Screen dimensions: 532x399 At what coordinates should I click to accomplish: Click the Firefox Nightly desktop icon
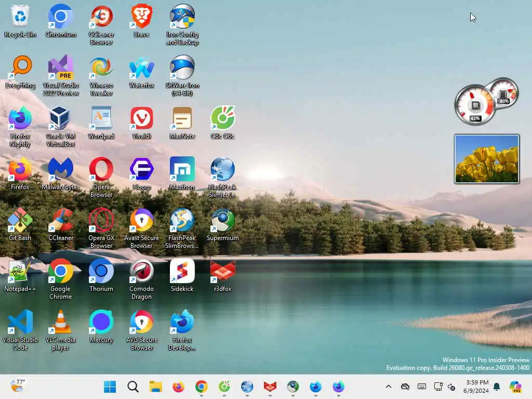coord(20,127)
